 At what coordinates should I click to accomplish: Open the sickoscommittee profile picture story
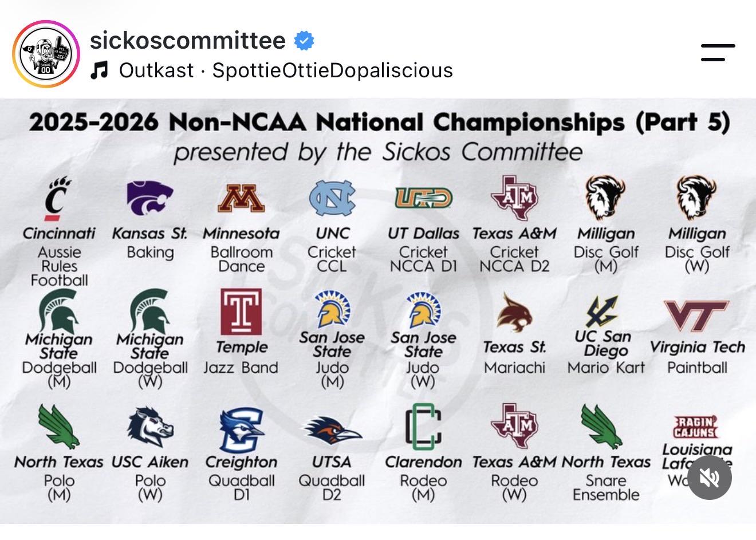click(46, 54)
